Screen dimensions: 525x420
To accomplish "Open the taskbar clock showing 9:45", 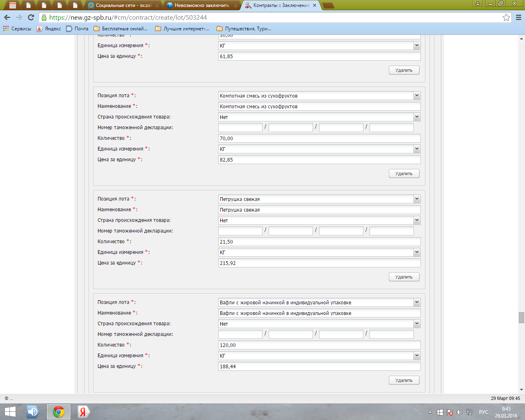I will (x=506, y=412).
